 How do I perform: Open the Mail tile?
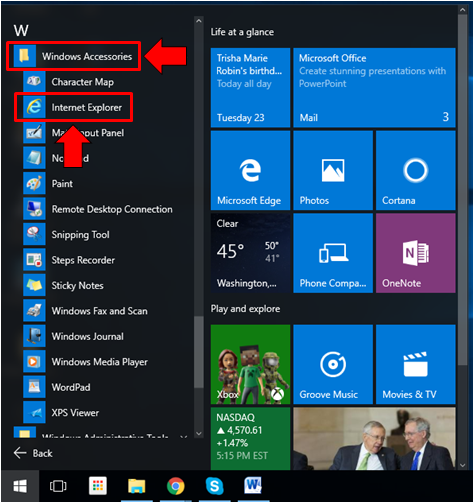[x=374, y=88]
